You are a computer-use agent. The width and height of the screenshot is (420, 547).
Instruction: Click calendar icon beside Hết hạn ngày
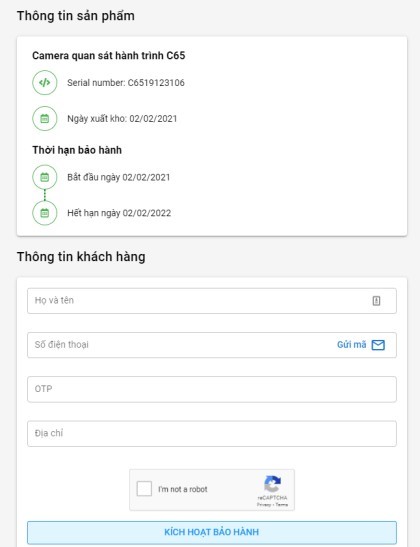(x=45, y=213)
